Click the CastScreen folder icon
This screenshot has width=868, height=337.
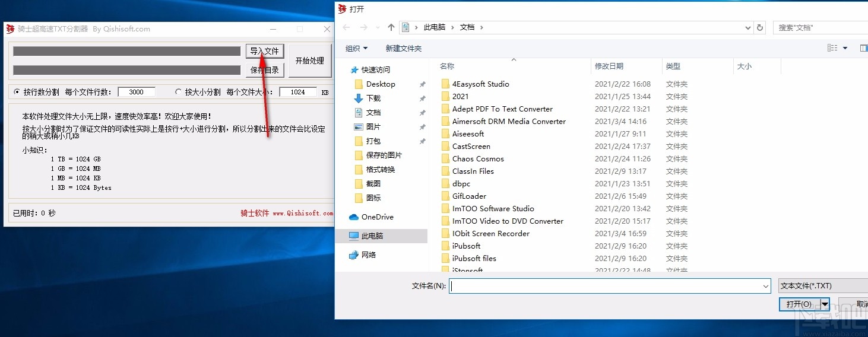pos(446,147)
